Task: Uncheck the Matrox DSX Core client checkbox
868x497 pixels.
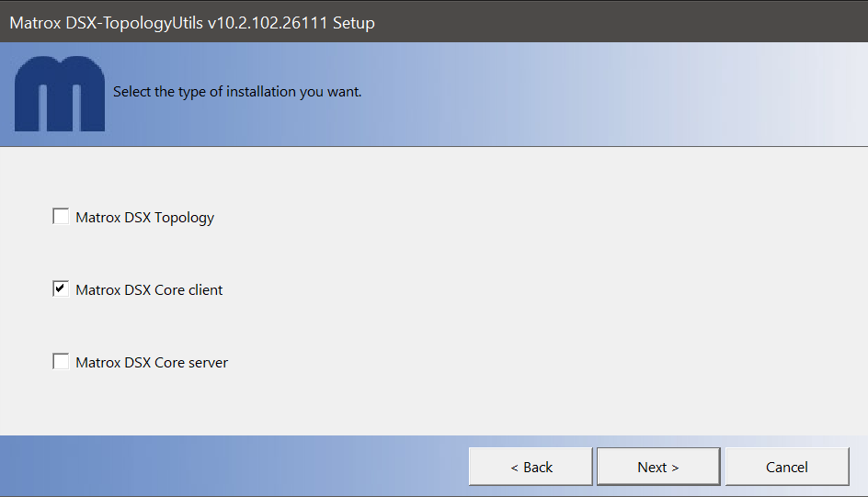Action: (x=61, y=289)
